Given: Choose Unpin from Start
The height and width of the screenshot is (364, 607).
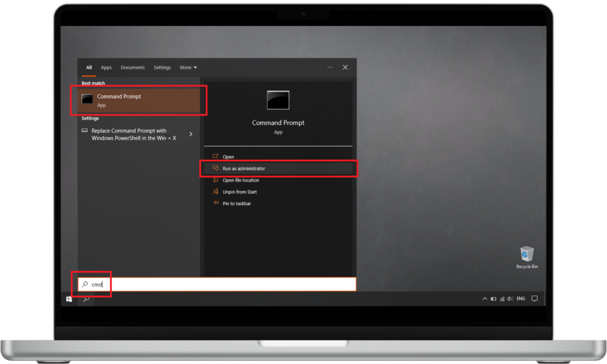Looking at the screenshot, I should point(278,192).
